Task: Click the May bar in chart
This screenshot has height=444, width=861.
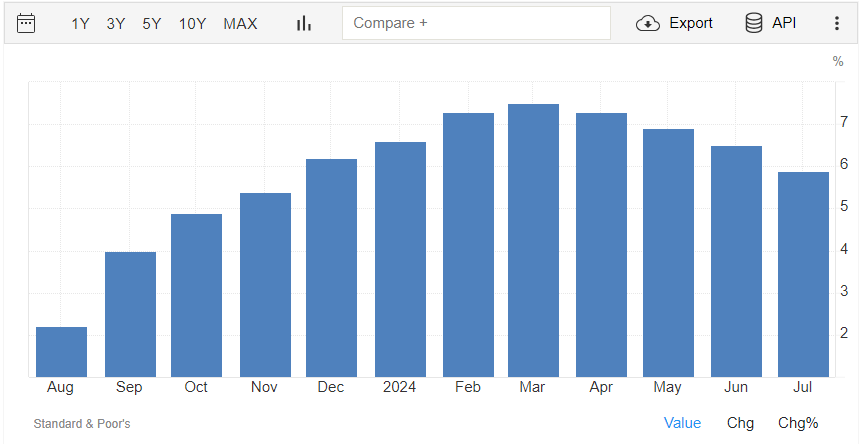Action: 668,253
